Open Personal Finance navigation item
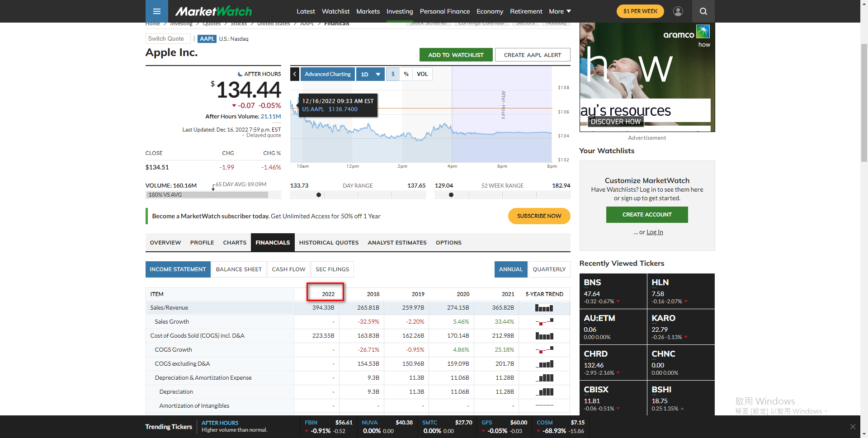 (445, 11)
